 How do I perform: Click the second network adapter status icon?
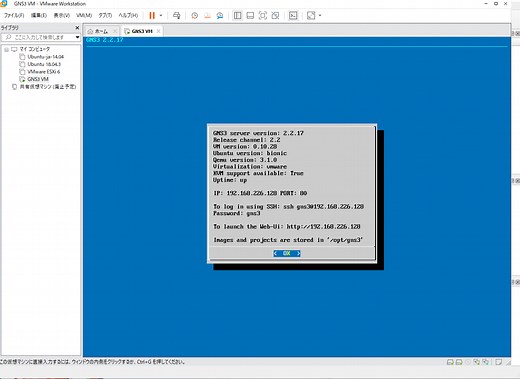click(486, 362)
